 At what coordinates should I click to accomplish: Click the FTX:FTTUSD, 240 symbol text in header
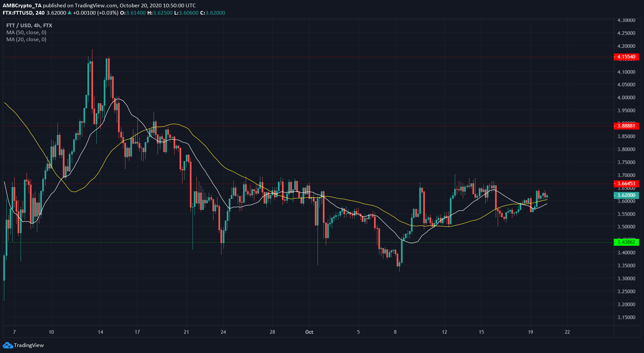pos(24,13)
